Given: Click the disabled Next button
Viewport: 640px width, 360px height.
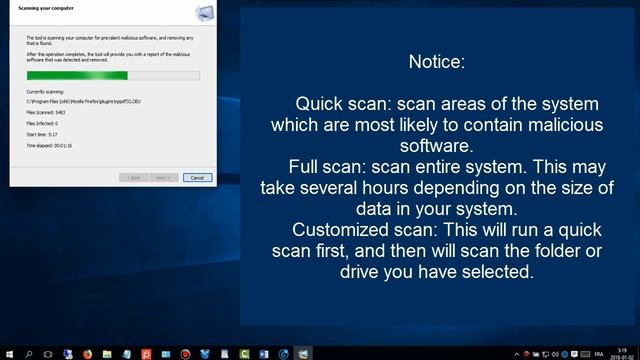Looking at the screenshot, I should [163, 178].
